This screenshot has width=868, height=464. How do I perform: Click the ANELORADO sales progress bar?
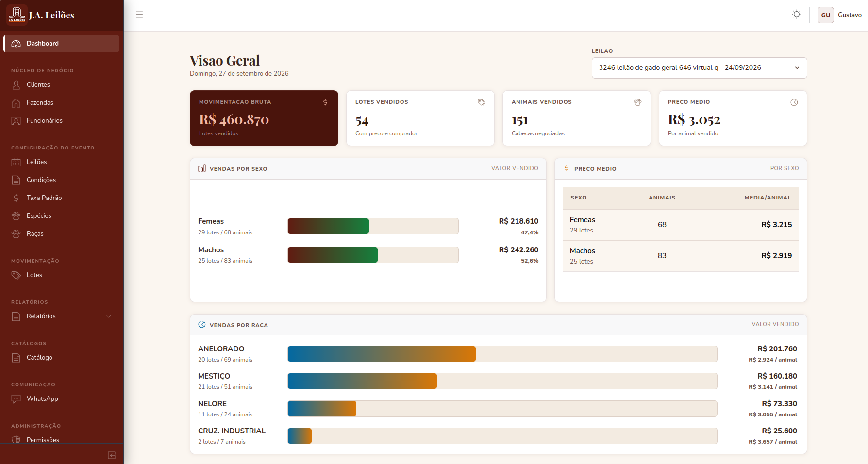502,354
